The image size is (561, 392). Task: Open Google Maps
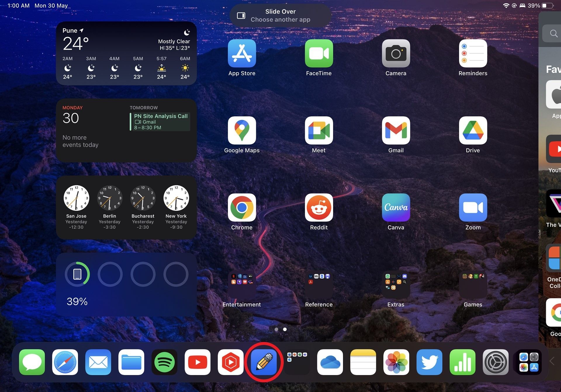[x=242, y=131]
